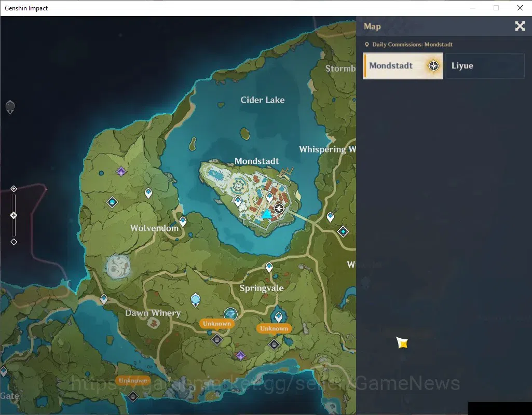532x415 pixels.
Task: Open the locked domain icon at the bottom near Gate
Action: coord(133,396)
